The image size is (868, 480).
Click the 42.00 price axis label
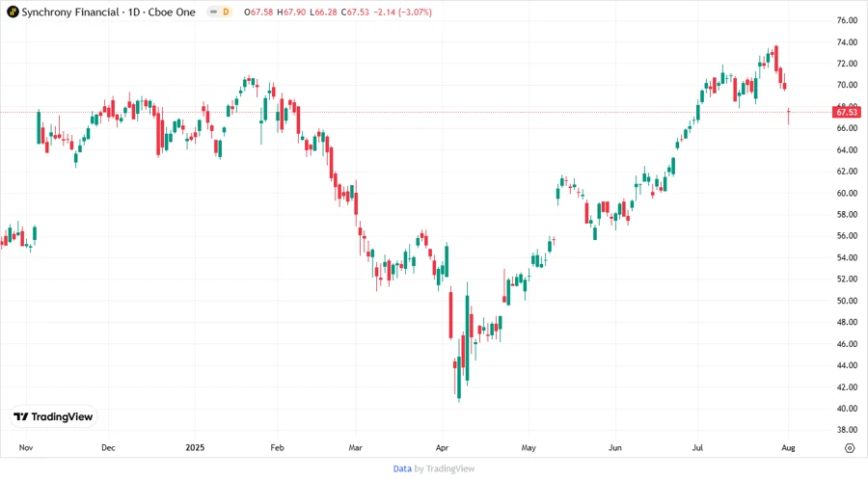point(847,387)
